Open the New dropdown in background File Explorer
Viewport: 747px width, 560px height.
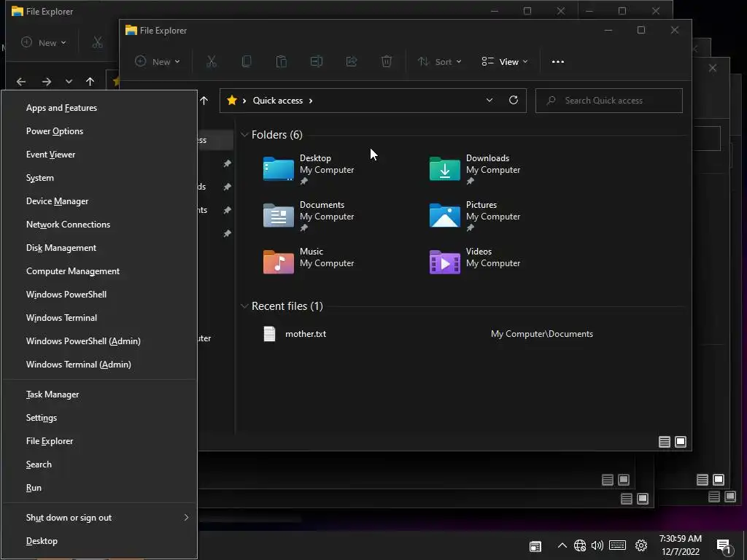point(43,42)
